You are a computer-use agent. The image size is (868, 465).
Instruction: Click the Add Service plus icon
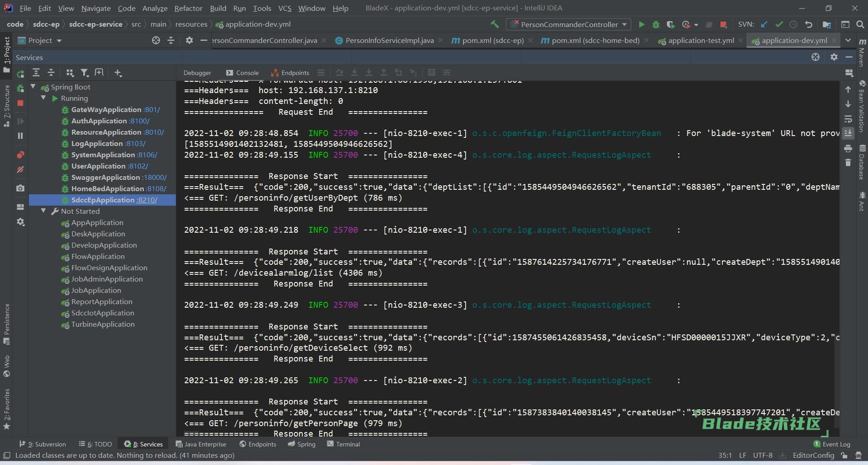pyautogui.click(x=118, y=73)
